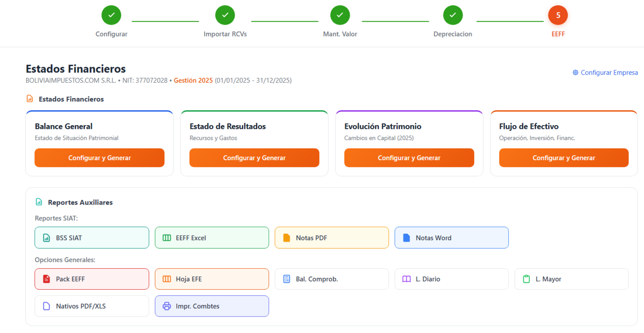Image resolution: width=644 pixels, height=333 pixels.
Task: Go to the Mant. Valor step label
Action: click(340, 34)
